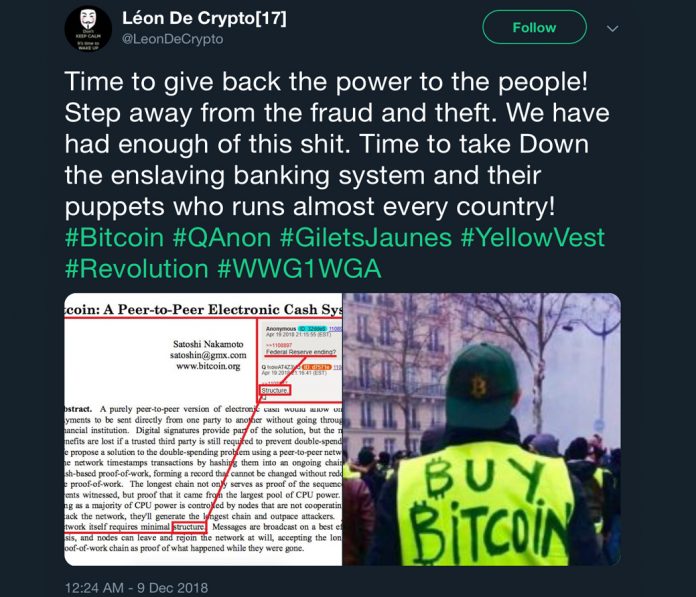Open the tweet options chevron dropdown

613,29
